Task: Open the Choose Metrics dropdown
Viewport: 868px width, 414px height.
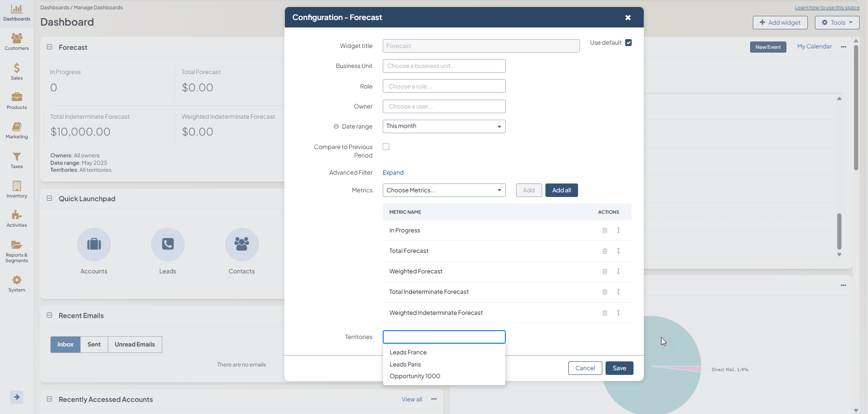Action: [444, 190]
